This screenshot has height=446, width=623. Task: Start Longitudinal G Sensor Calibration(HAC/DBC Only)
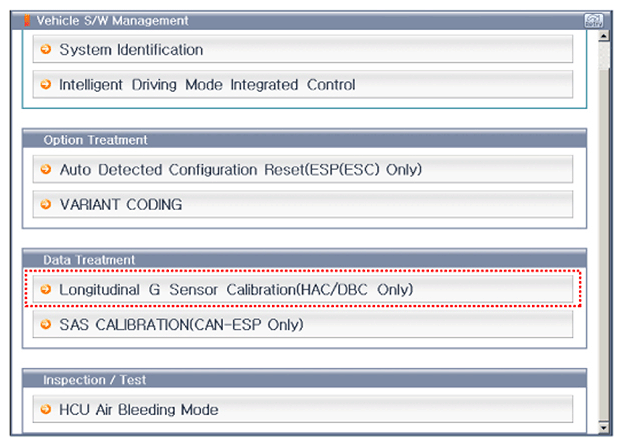[303, 289]
